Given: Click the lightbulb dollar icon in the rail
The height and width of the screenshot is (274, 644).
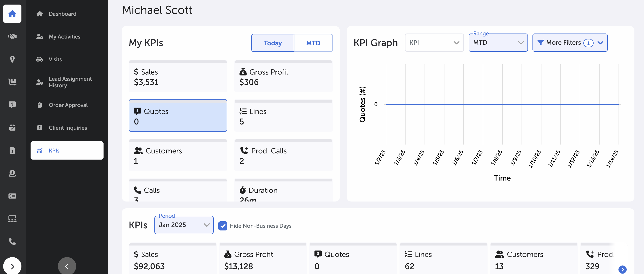Looking at the screenshot, I should tap(12, 59).
